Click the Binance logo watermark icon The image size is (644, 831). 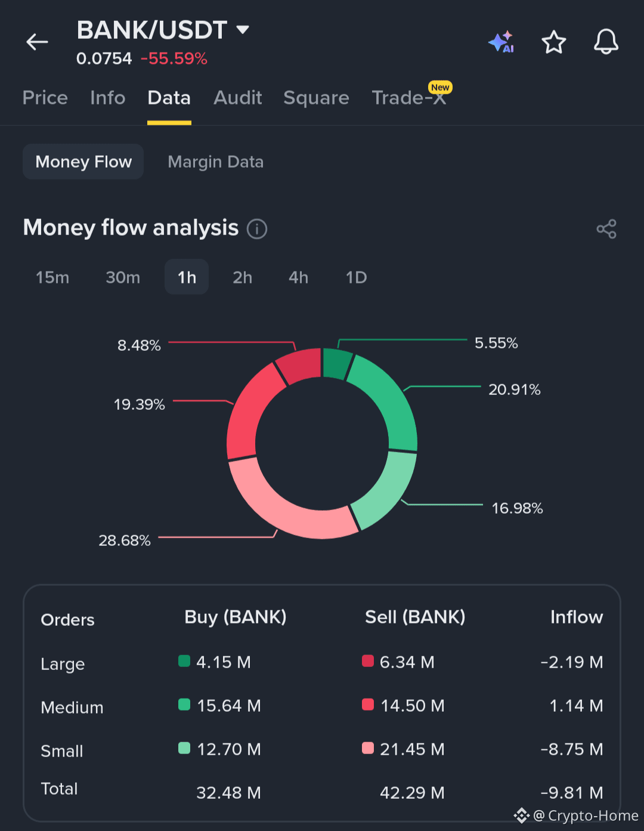click(521, 815)
